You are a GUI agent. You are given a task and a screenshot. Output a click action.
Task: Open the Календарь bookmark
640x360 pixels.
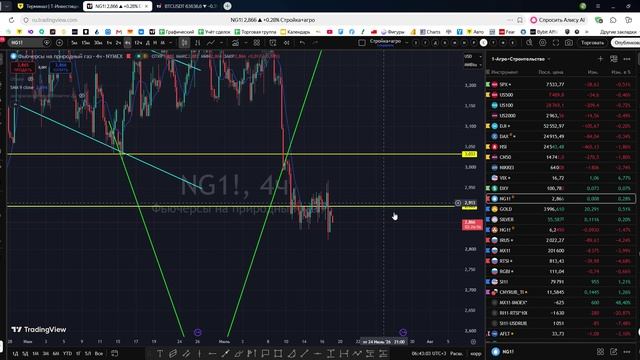295,31
